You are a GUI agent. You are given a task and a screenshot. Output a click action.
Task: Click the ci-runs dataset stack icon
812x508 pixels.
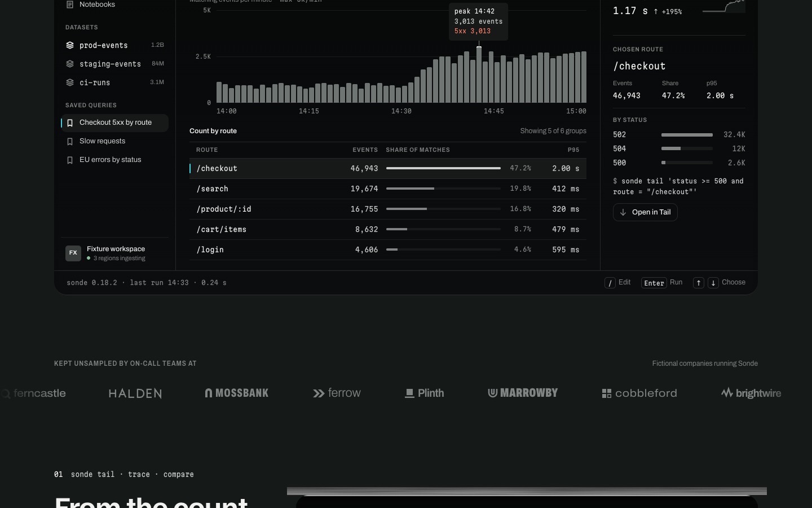click(70, 82)
